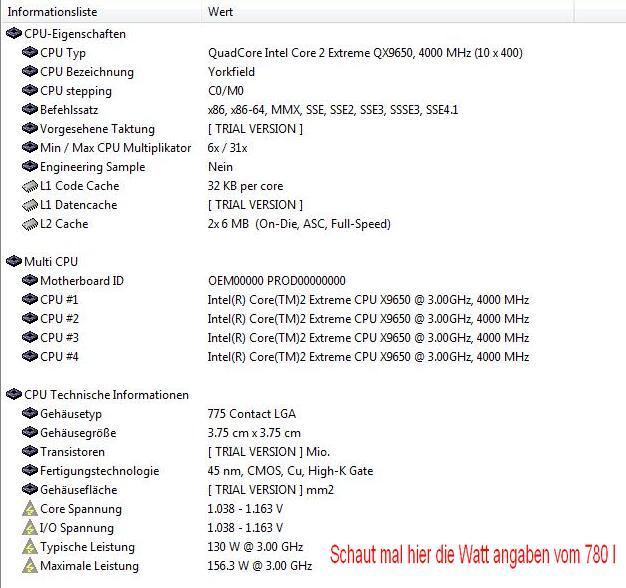Select the 156.3 W @ 3.00 GHz value
The image size is (626, 588).
coord(260,566)
